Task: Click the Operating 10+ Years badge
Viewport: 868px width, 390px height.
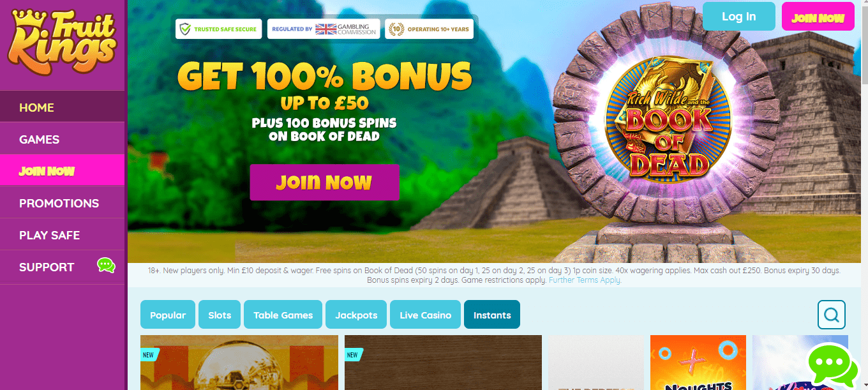Action: [430, 29]
